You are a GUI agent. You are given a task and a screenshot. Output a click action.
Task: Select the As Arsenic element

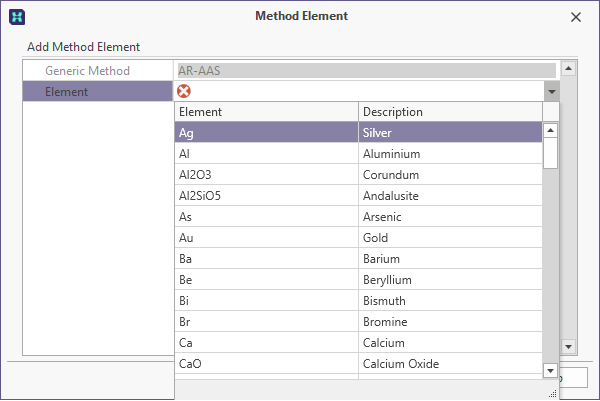pos(359,217)
